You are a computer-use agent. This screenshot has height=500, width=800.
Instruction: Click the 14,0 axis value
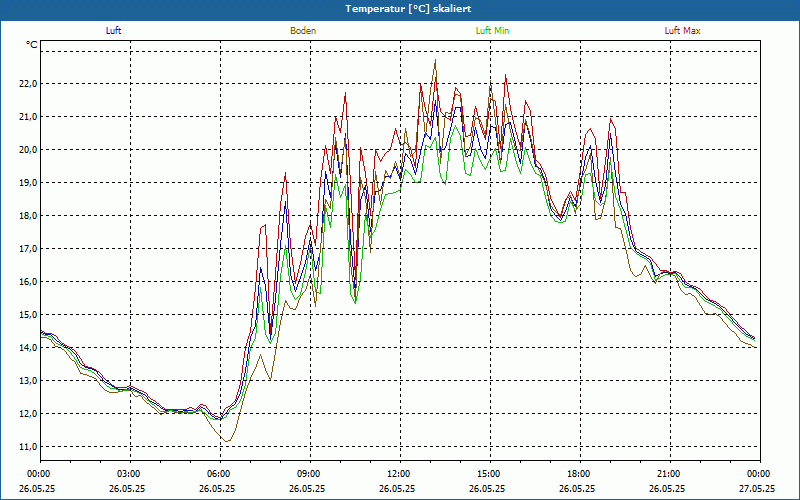(29, 347)
